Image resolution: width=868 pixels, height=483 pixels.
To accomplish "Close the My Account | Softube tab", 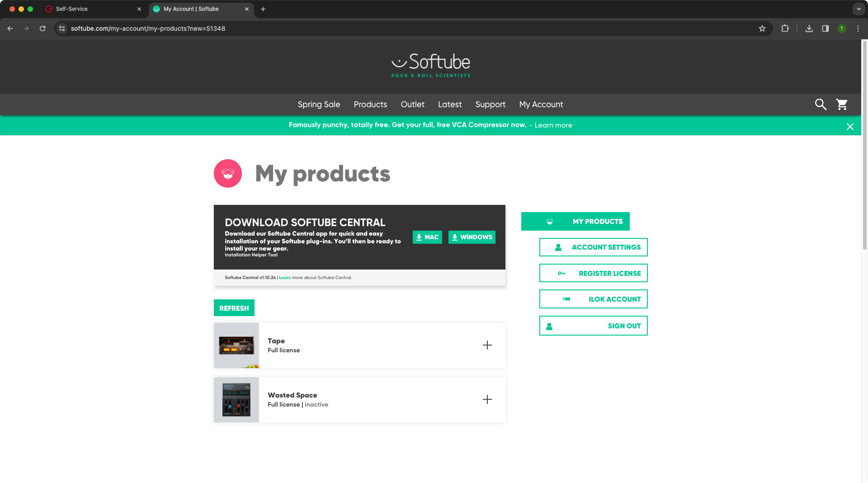I will click(247, 9).
